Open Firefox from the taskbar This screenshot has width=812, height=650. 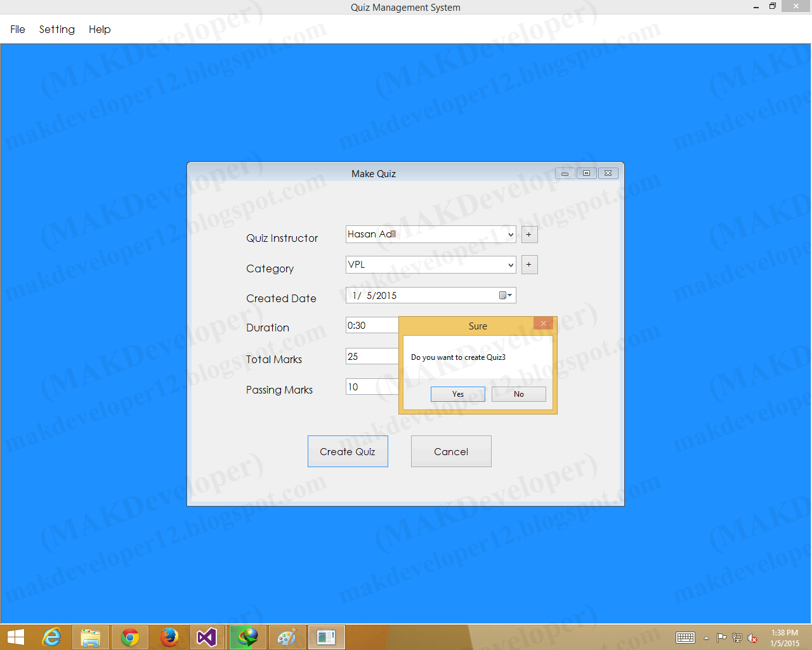(169, 637)
